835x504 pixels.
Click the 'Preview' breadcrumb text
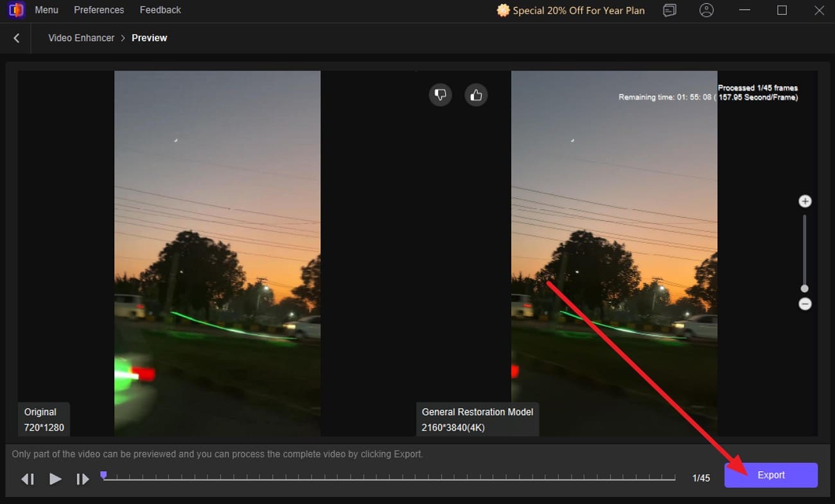point(149,38)
